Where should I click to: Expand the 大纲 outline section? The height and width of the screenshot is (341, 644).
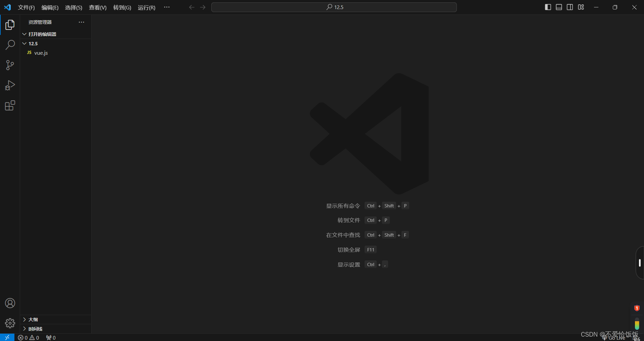coord(56,320)
